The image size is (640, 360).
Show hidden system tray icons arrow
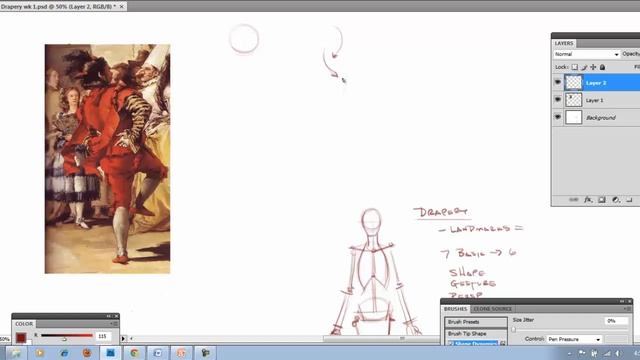tap(570, 353)
